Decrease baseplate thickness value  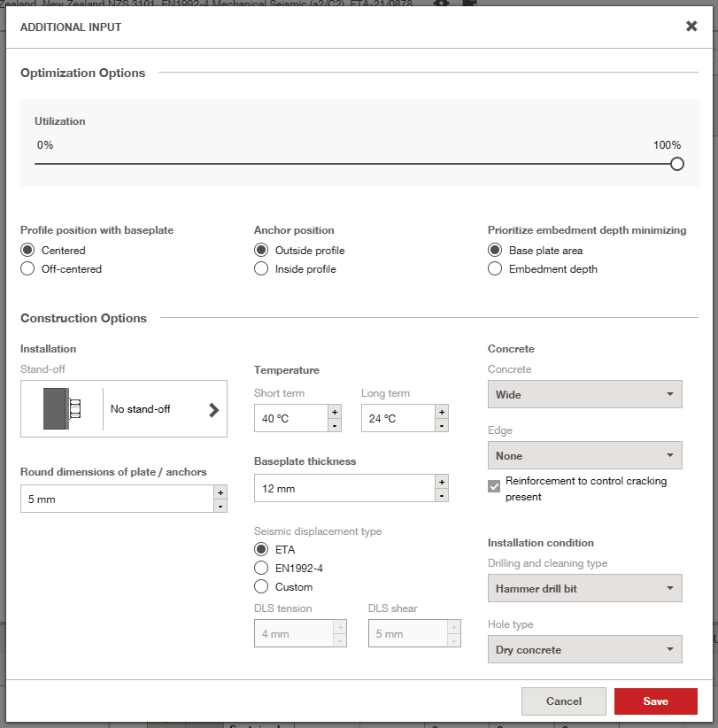(x=442, y=495)
